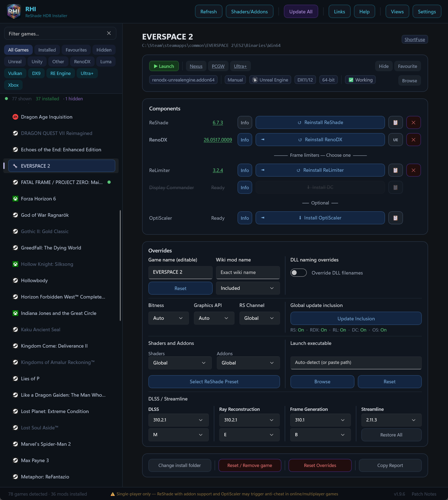Click wrench icon beside EVERSPACE 2
448x500 pixels.
tap(16, 166)
